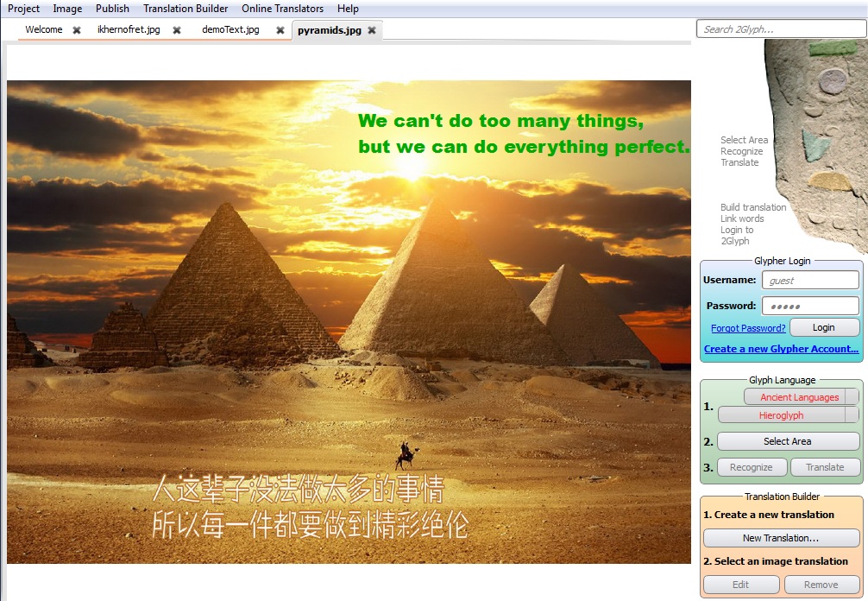Image resolution: width=868 pixels, height=601 pixels.
Task: Open the Project menu
Action: click(x=23, y=9)
